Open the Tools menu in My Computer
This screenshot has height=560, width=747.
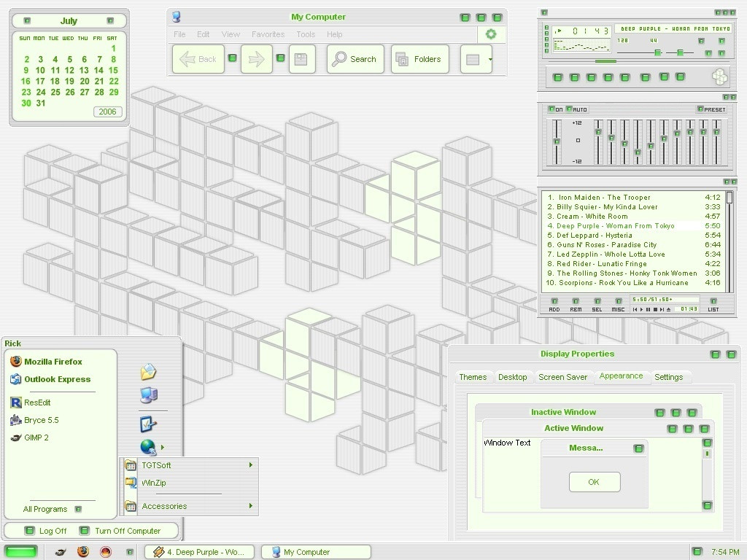(x=306, y=34)
